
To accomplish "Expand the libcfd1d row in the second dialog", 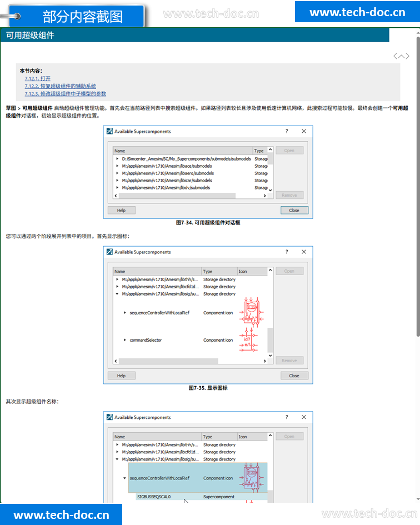I will click(117, 287).
